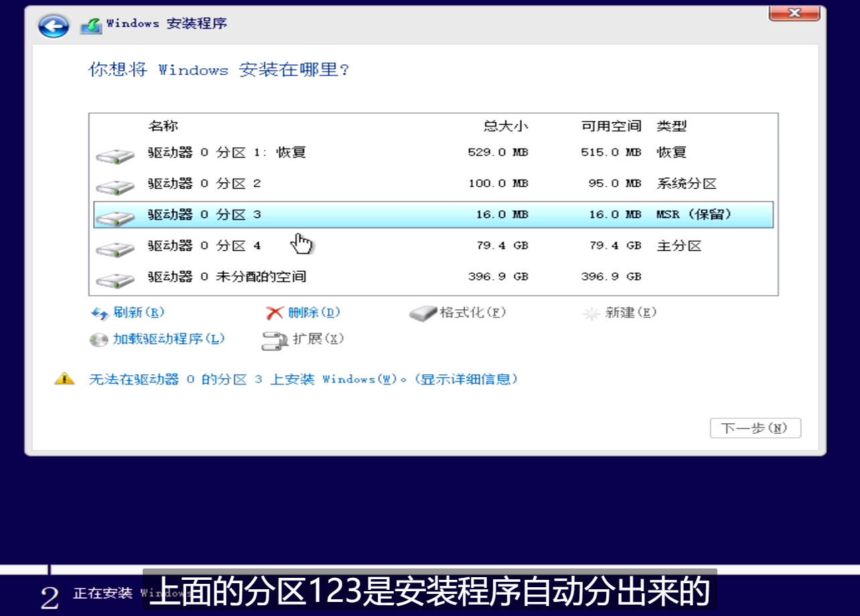Select the Format (格式化) drive icon
This screenshot has width=860, height=616.
[x=422, y=313]
